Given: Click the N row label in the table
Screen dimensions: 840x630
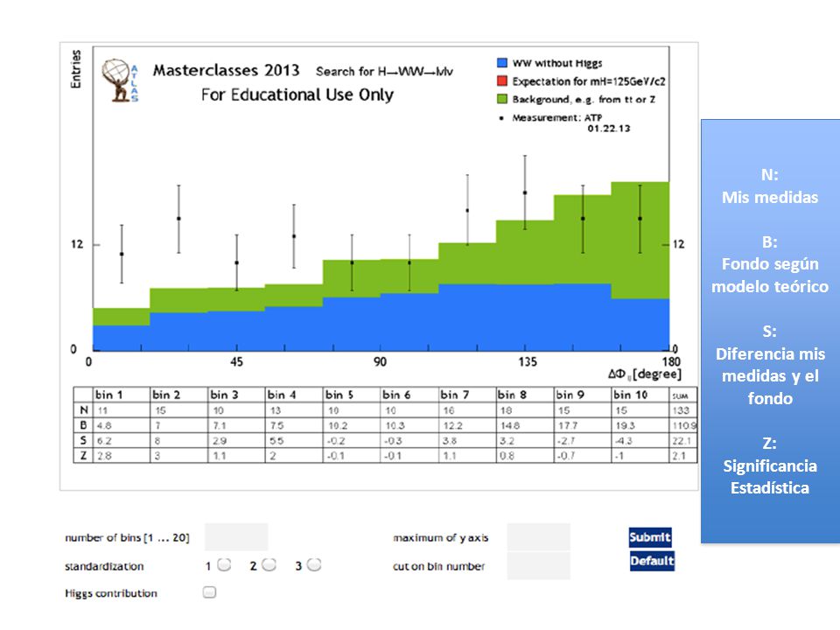Looking at the screenshot, I should point(84,409).
